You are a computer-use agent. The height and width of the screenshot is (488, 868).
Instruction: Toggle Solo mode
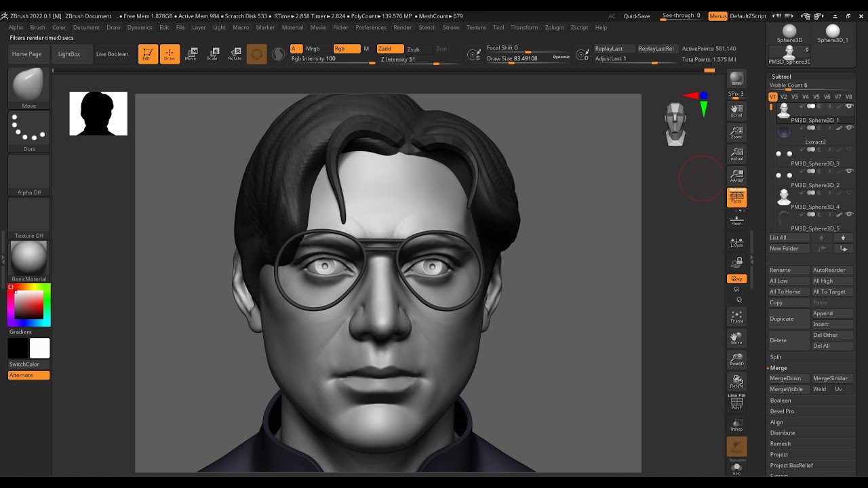(x=736, y=468)
